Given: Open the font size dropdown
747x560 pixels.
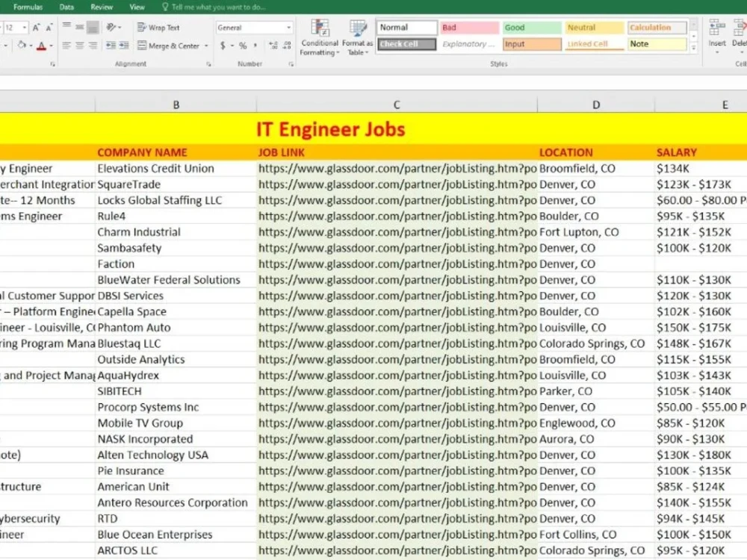Looking at the screenshot, I should pyautogui.click(x=25, y=28).
